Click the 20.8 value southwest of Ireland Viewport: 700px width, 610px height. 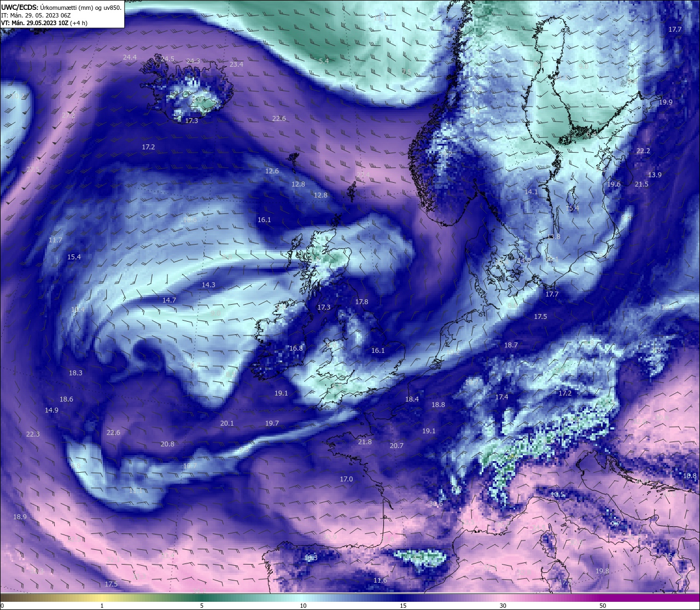click(167, 444)
